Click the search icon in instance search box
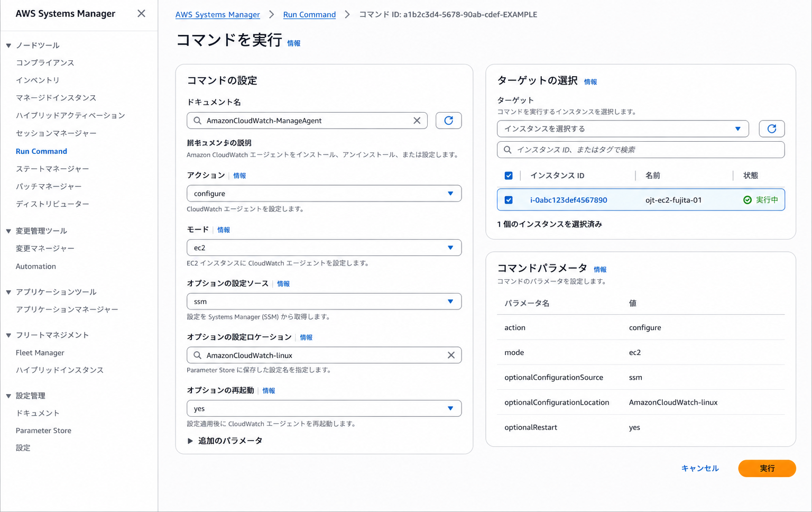The width and height of the screenshot is (812, 512). [x=508, y=150]
